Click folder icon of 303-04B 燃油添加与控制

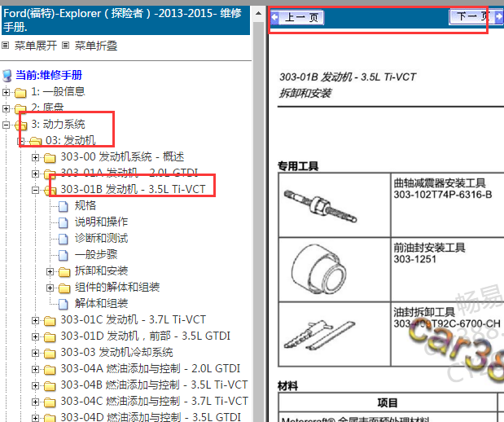click(x=50, y=386)
